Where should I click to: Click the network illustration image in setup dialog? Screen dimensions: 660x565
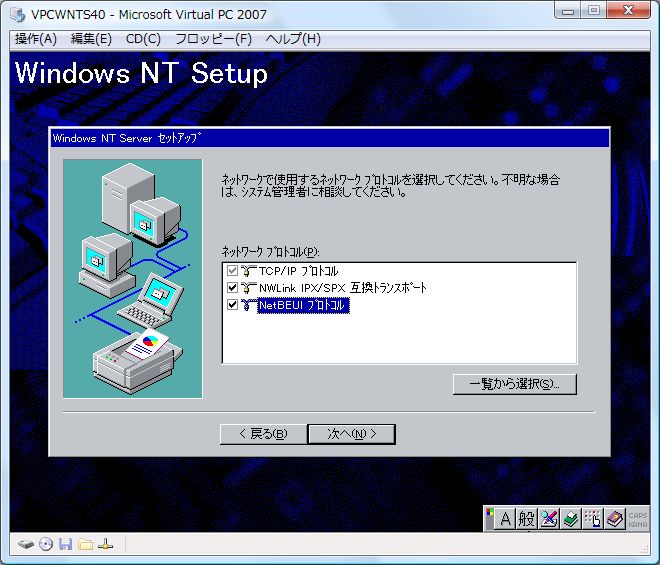tap(133, 278)
